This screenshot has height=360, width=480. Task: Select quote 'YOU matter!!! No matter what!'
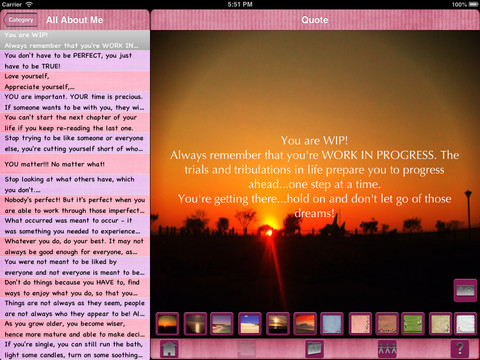[x=75, y=164]
